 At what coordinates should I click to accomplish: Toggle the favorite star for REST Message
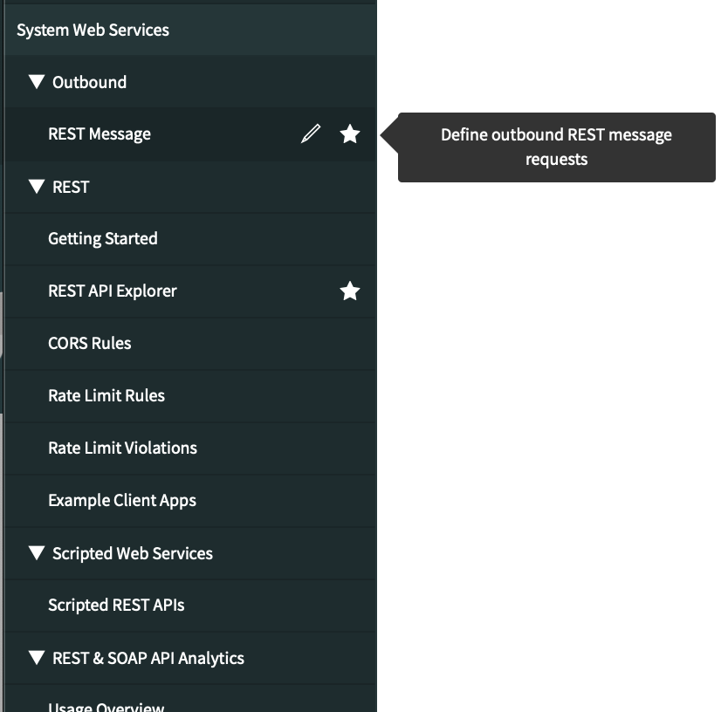350,133
